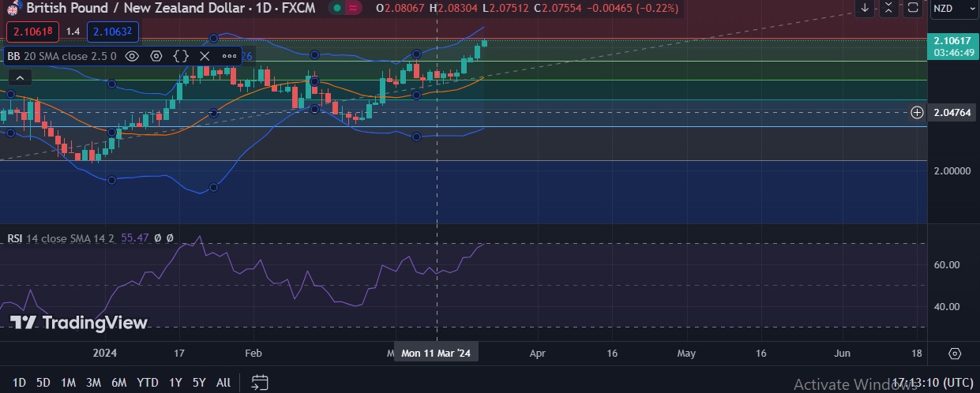Click the 60.00 RSI scale label
Screen dimensions: 980x393
pos(947,265)
